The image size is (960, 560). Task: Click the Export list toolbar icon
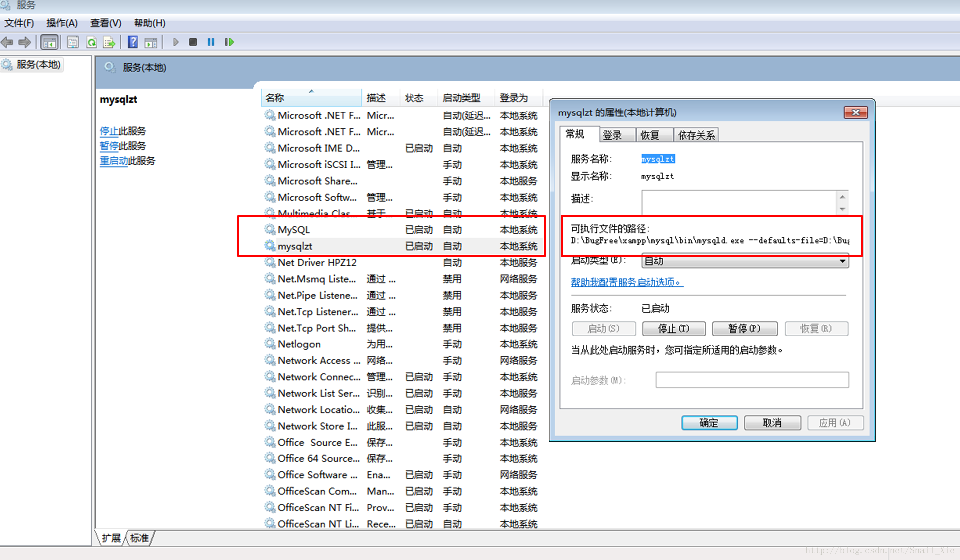click(109, 42)
